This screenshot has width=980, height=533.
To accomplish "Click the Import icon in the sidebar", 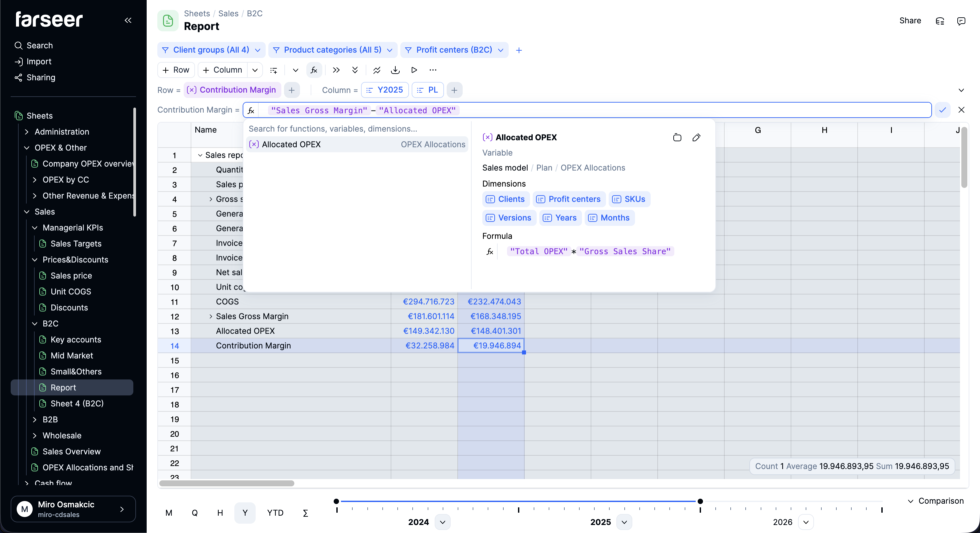I will coord(19,61).
